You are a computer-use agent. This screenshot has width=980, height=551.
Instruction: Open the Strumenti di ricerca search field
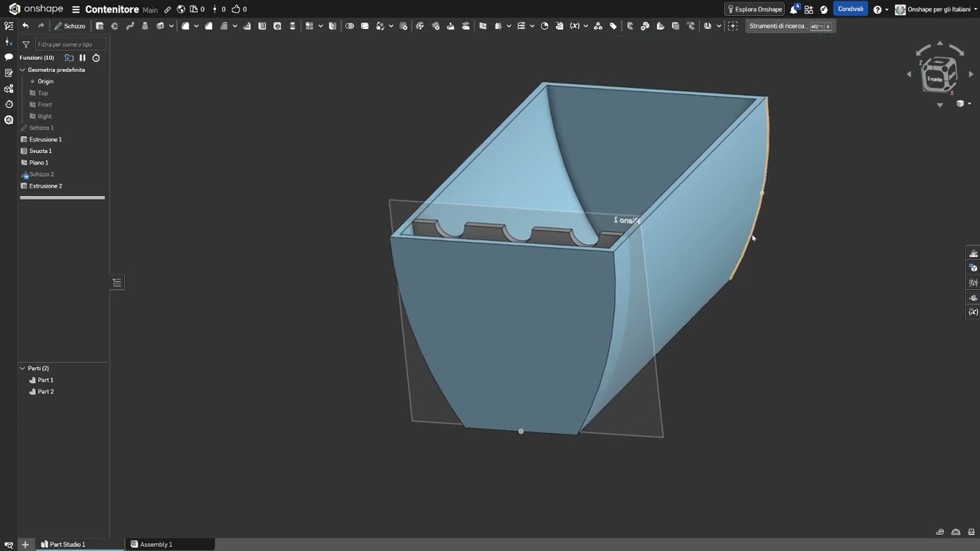pos(789,26)
